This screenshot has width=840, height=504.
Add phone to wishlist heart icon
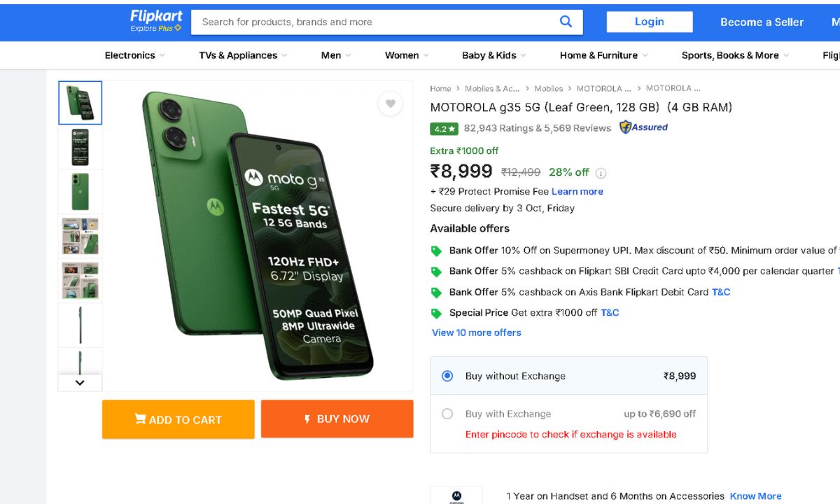coord(390,104)
